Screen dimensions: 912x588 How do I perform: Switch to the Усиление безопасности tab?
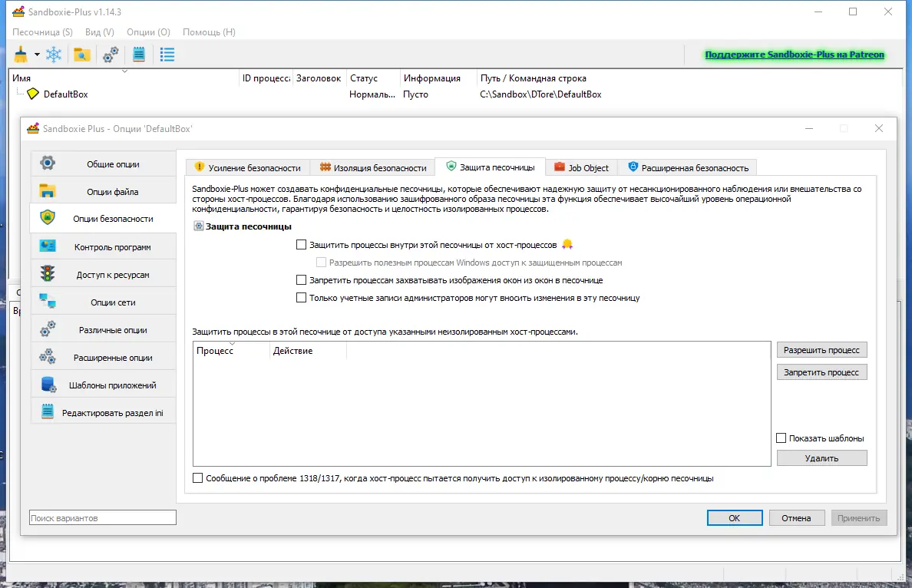(248, 167)
